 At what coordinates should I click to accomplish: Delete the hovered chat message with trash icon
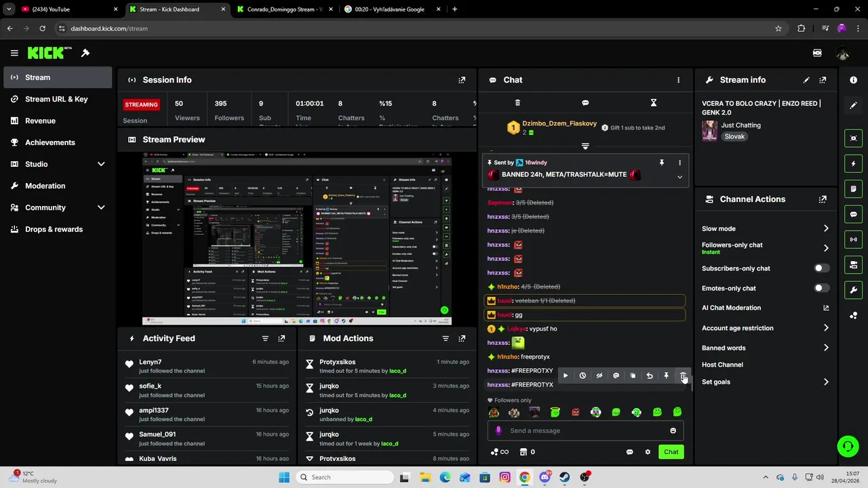(683, 375)
